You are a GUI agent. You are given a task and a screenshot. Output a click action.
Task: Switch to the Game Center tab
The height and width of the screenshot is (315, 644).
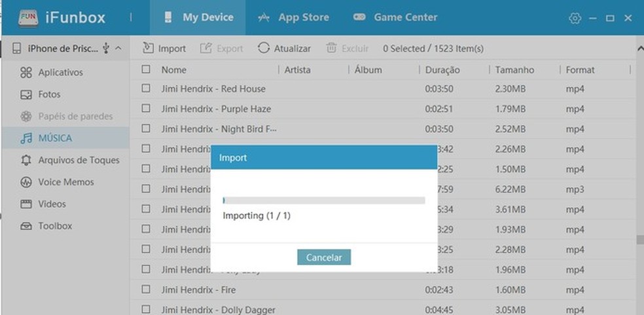point(395,18)
